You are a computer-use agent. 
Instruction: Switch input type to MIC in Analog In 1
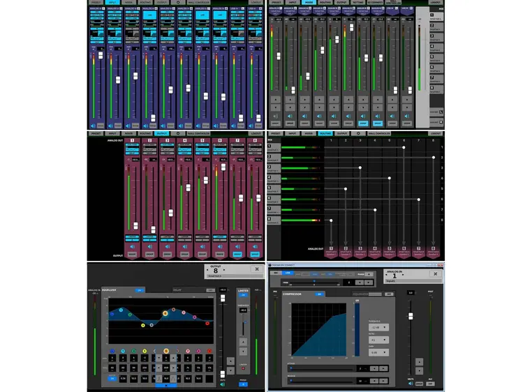(276, 273)
